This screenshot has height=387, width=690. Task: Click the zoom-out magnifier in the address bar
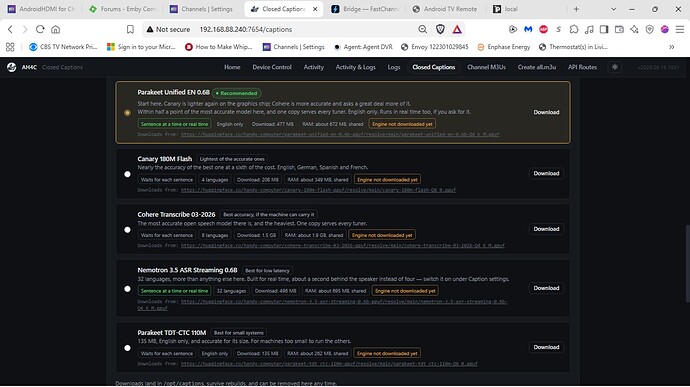point(422,29)
